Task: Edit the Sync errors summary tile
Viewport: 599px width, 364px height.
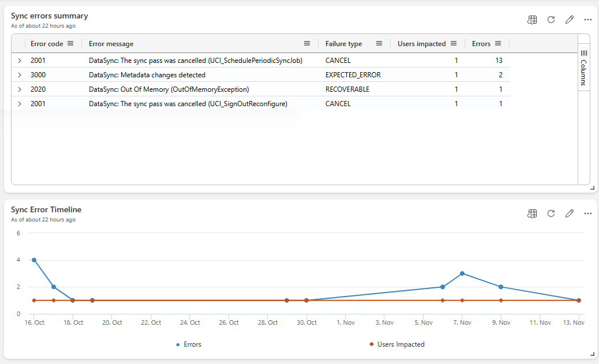Action: click(570, 20)
